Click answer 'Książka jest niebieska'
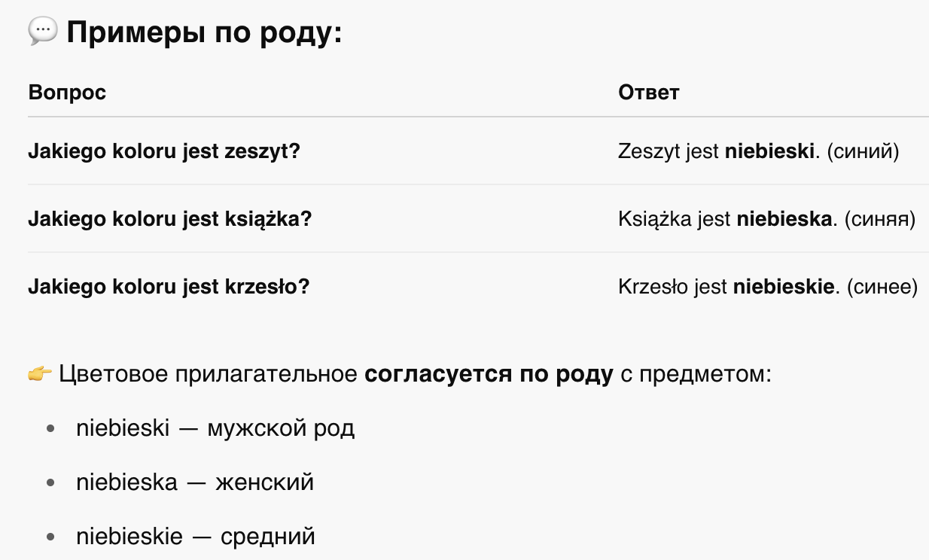The image size is (929, 560). (x=727, y=219)
